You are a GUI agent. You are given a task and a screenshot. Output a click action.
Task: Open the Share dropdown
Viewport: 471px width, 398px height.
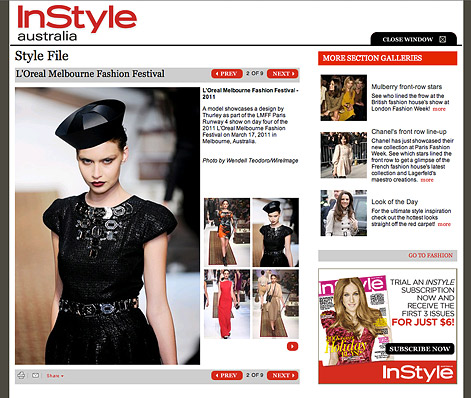pyautogui.click(x=55, y=376)
